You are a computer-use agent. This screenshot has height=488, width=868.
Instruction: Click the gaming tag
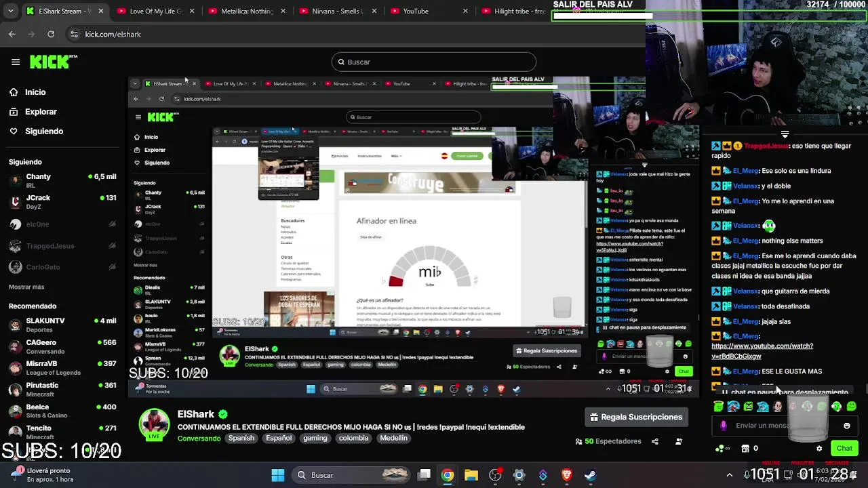(315, 439)
